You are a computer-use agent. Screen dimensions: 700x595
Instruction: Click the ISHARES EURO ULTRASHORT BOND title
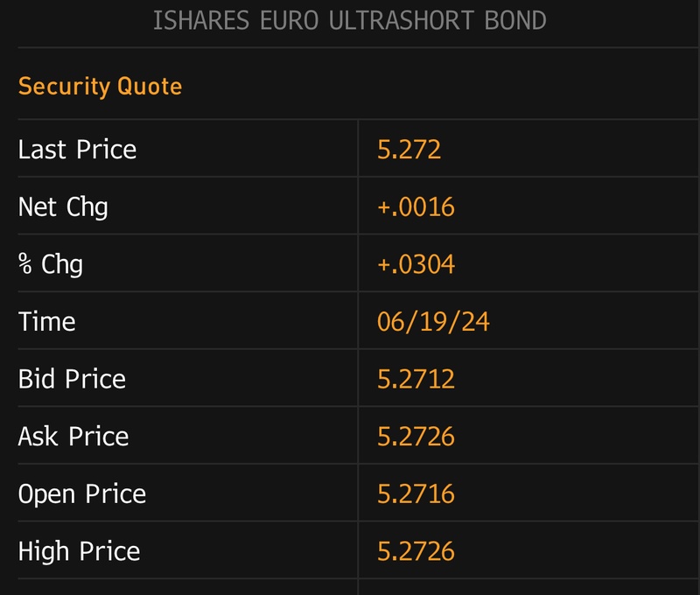click(349, 20)
